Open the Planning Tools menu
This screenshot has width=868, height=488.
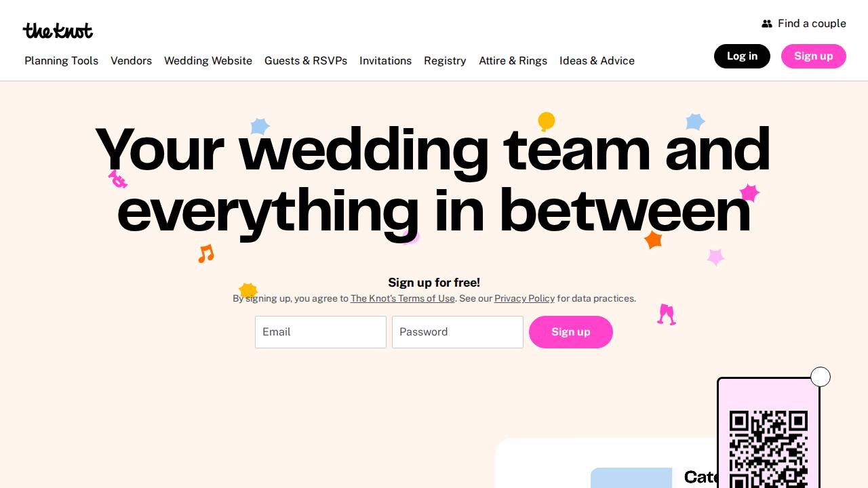(x=61, y=61)
